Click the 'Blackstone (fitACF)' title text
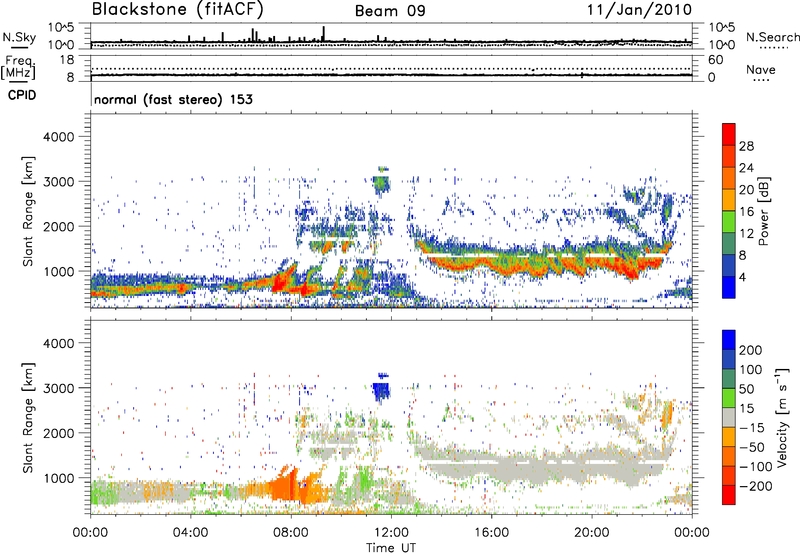Viewport: 800px width, 554px height. (178, 9)
